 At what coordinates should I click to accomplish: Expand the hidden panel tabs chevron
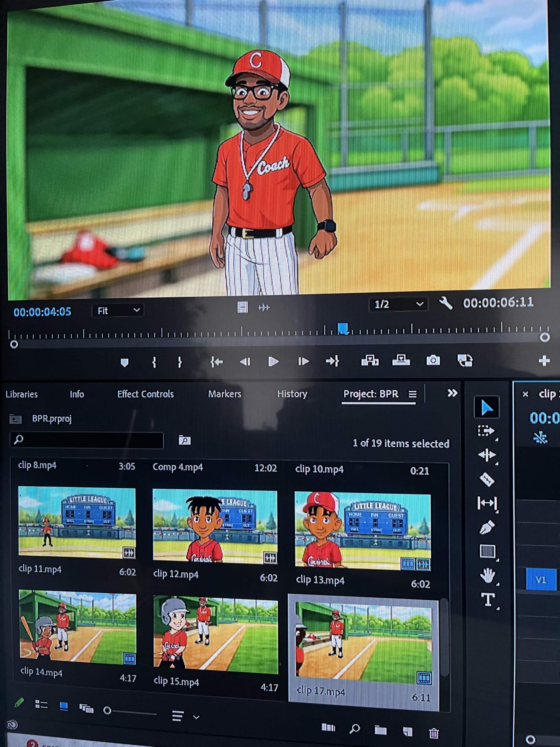click(x=452, y=393)
